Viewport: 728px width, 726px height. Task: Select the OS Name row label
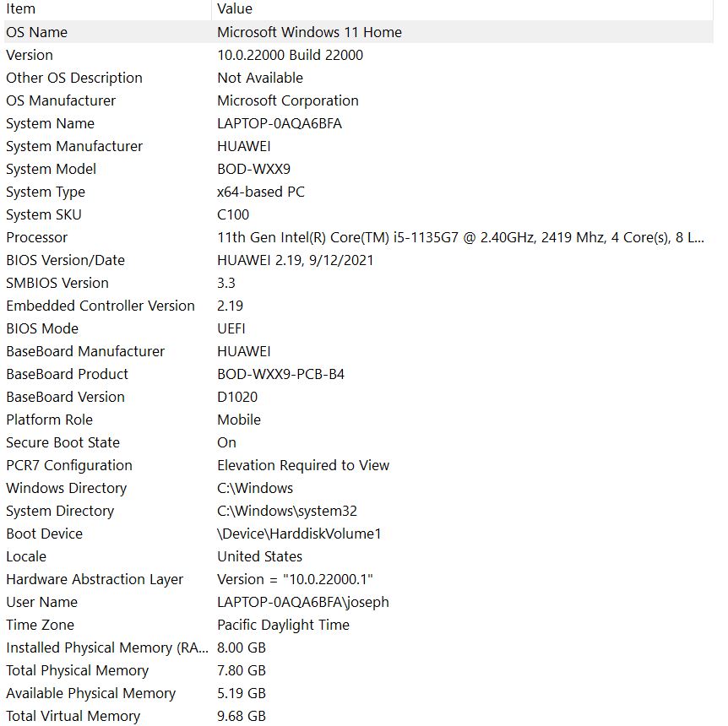(36, 32)
